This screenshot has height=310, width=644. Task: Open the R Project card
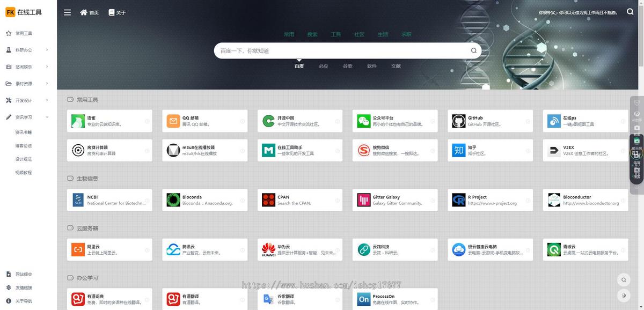point(491,200)
